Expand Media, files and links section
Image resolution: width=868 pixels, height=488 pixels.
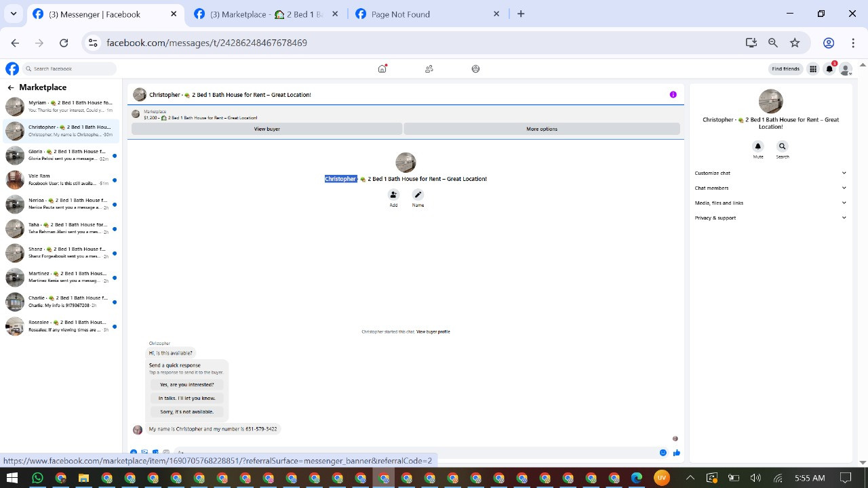click(x=770, y=203)
